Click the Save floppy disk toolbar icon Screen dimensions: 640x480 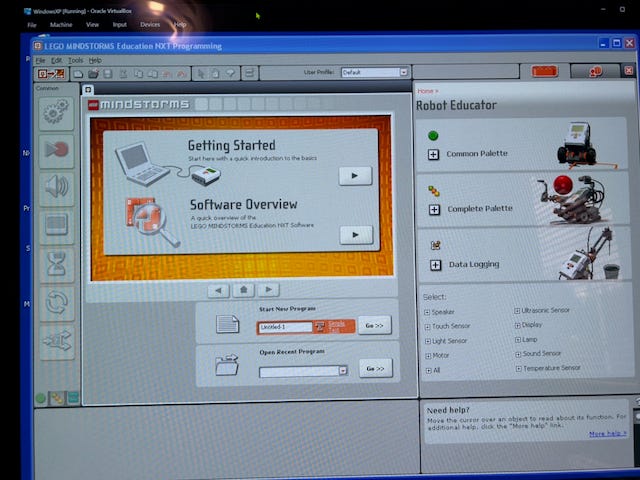pyautogui.click(x=108, y=74)
